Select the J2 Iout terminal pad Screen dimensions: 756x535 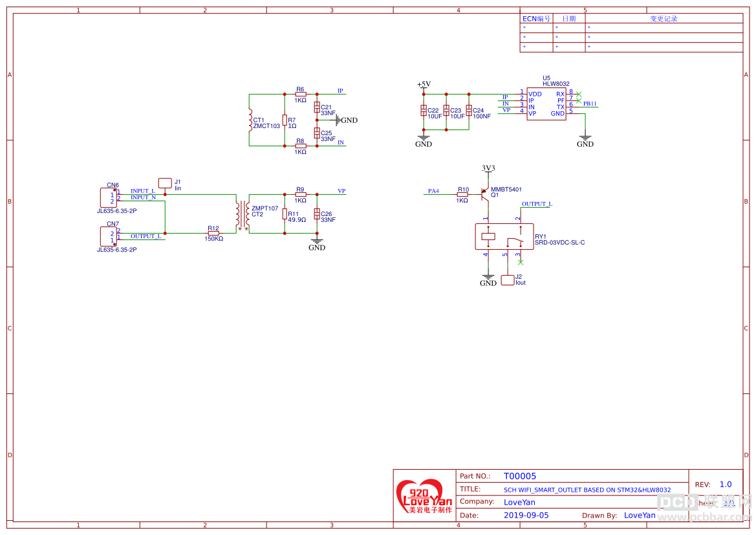click(x=508, y=280)
